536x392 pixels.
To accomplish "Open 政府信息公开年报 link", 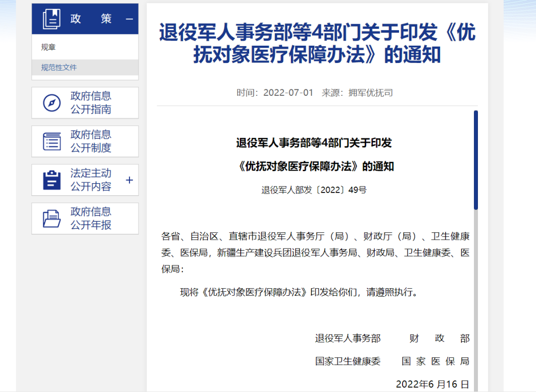I will click(x=91, y=218).
